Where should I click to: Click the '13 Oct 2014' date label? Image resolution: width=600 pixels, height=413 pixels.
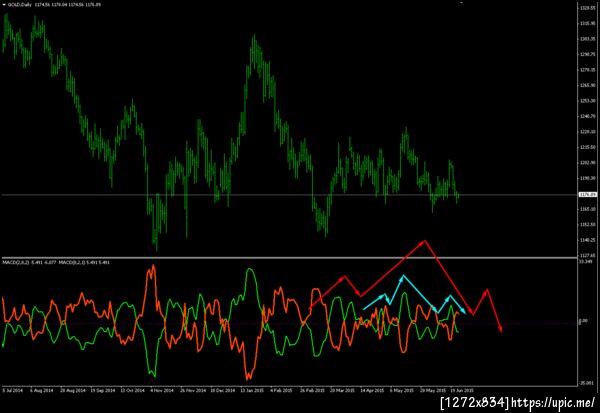[132, 390]
